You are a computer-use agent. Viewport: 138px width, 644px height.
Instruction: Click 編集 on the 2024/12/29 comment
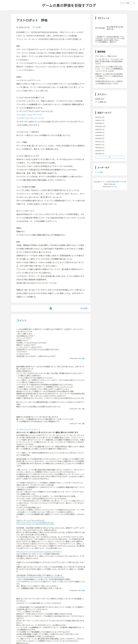(83, 591)
